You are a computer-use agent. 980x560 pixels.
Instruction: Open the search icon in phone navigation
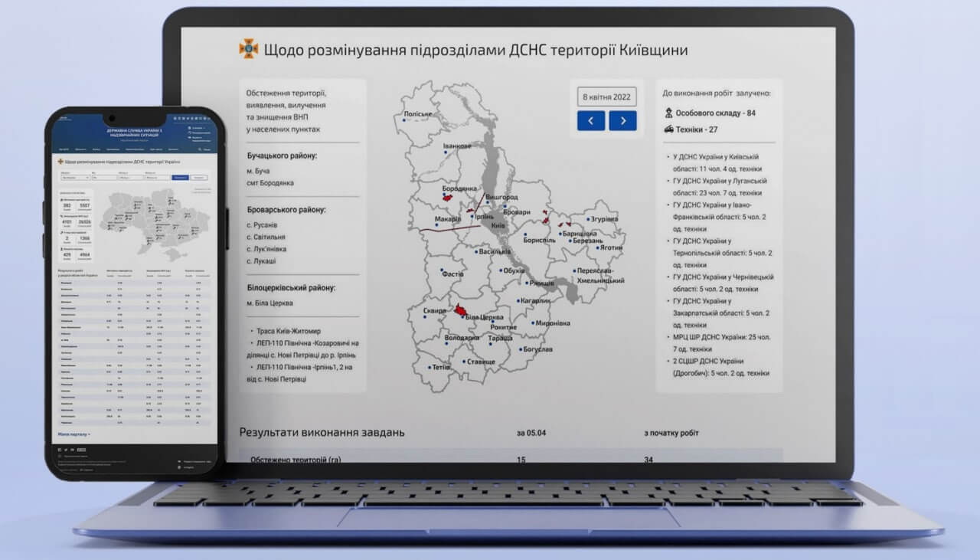click(200, 149)
